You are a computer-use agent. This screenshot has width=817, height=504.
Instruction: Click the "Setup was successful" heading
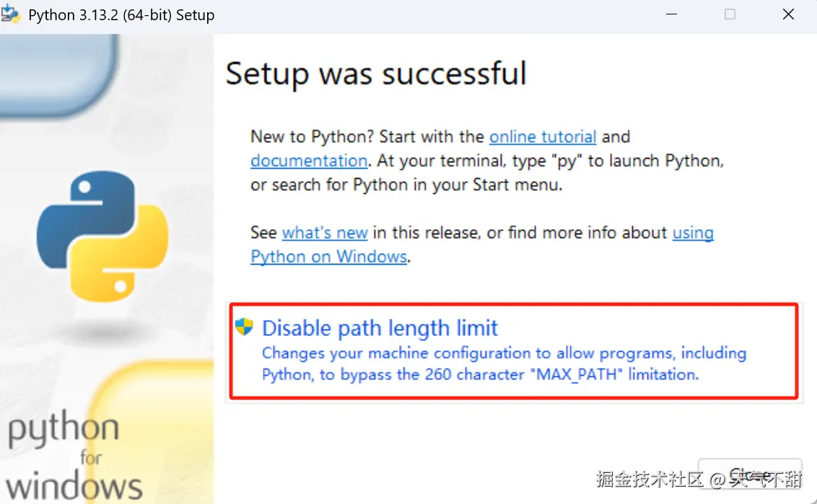(x=376, y=74)
